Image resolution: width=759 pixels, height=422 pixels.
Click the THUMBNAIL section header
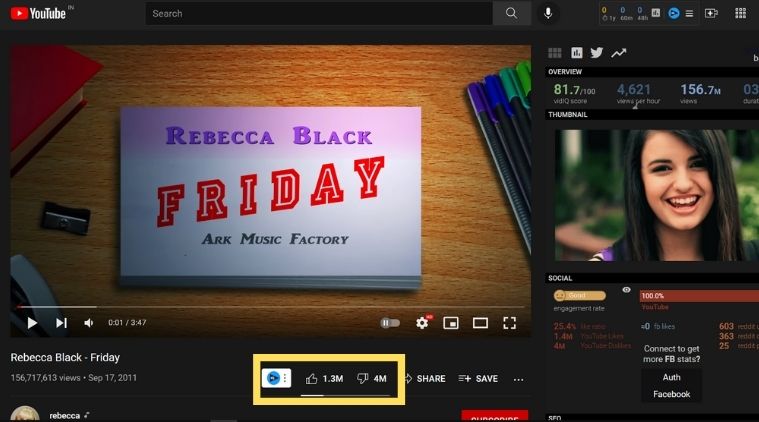pos(567,115)
